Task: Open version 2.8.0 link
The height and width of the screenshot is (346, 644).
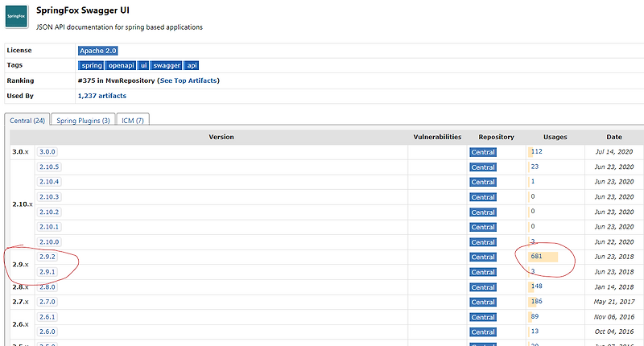Action: coord(47,286)
